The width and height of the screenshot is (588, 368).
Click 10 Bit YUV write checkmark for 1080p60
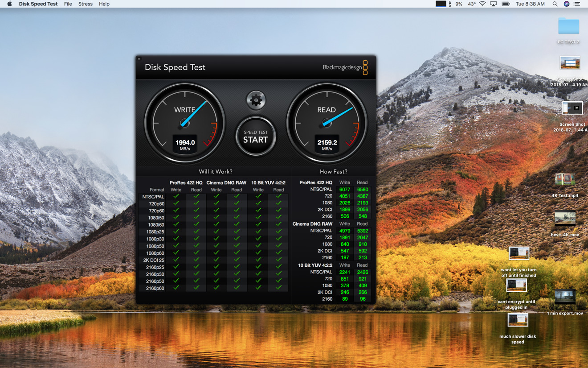click(x=258, y=253)
